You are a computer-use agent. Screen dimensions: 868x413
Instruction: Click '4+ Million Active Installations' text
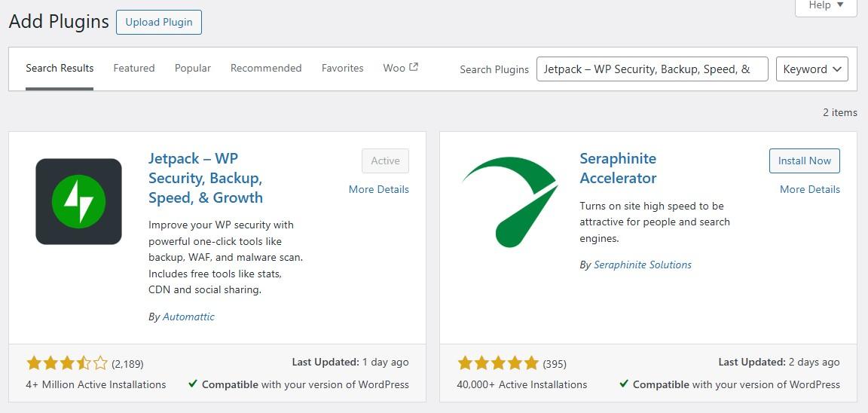[96, 384]
